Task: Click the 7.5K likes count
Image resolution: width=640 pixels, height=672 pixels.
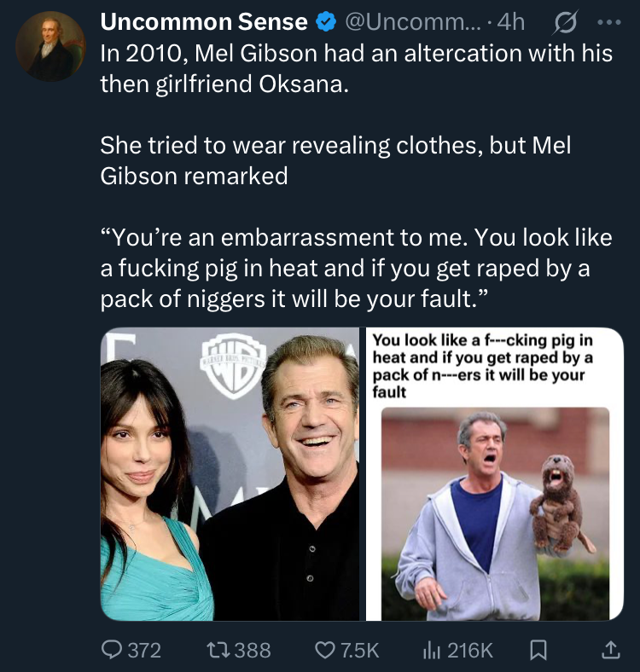Action: (359, 650)
